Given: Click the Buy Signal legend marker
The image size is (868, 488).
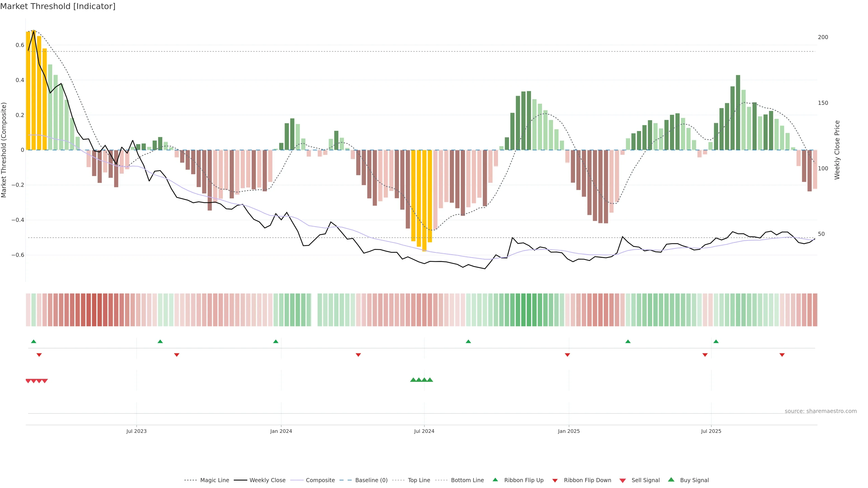Looking at the screenshot, I should point(671,480).
